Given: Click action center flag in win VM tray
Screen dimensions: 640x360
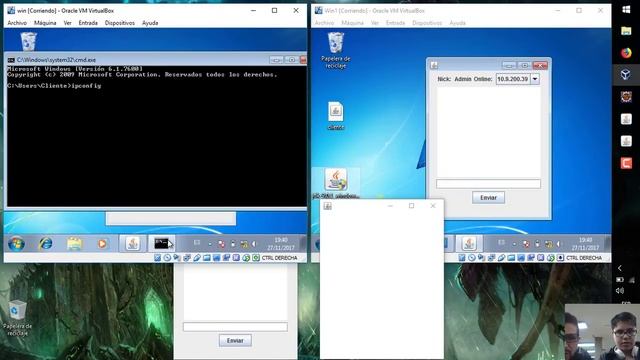Looking at the screenshot, I should (x=221, y=244).
